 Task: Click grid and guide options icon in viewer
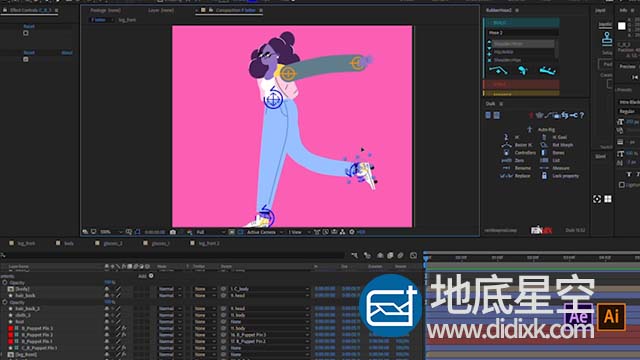pyautogui.click(x=129, y=232)
